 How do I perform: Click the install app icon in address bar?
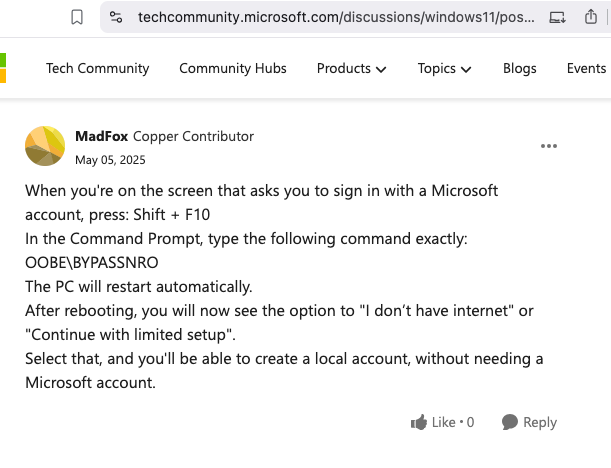557,18
